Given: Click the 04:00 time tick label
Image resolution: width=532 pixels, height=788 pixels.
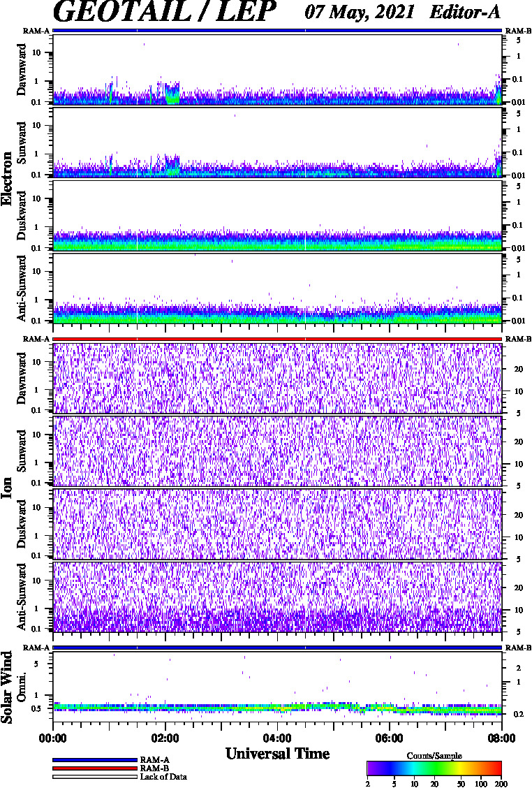Looking at the screenshot, I should (277, 738).
